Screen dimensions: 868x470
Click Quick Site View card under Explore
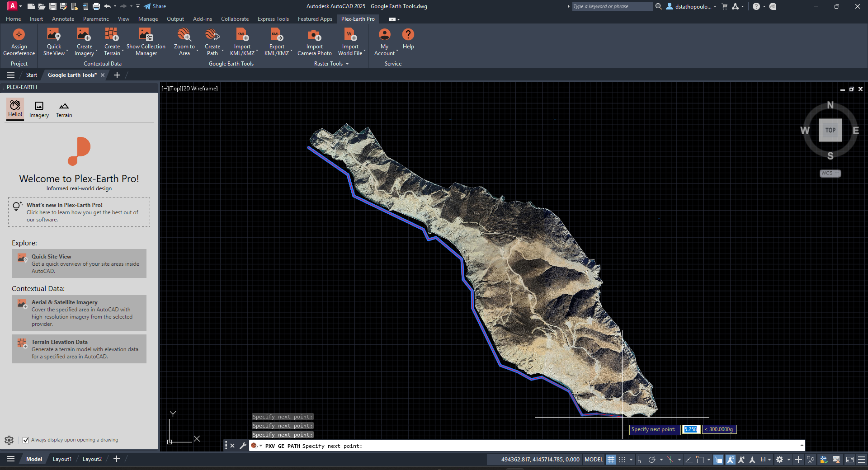(x=79, y=263)
